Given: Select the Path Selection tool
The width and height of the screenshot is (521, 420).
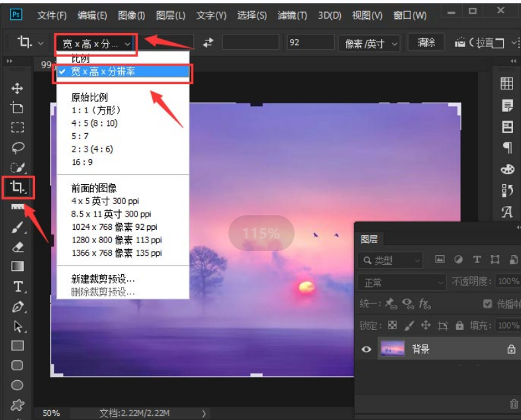Looking at the screenshot, I should tap(18, 326).
